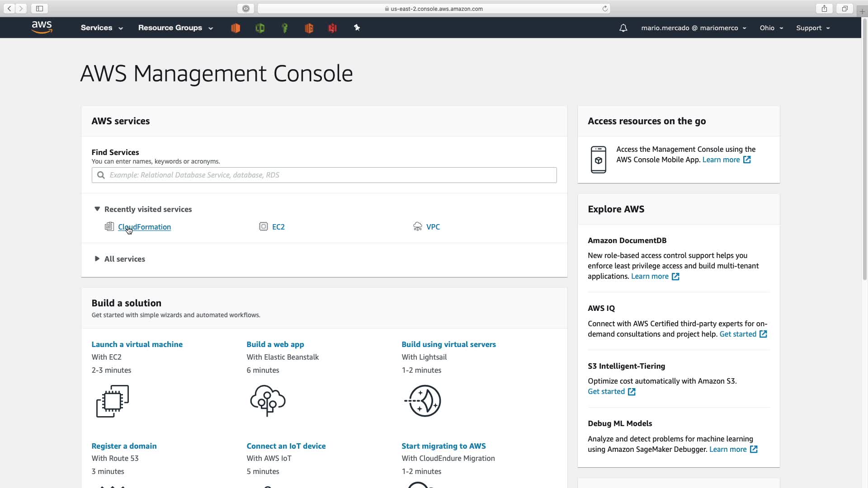Click the green cube shortcut icon in navbar

(260, 28)
